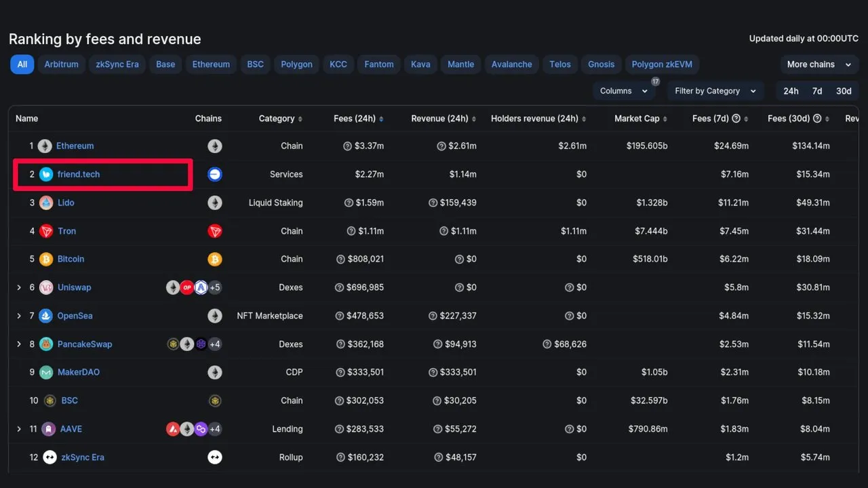Click Optimism chain icon in Uniswap row
The width and height of the screenshot is (868, 488).
pos(187,287)
